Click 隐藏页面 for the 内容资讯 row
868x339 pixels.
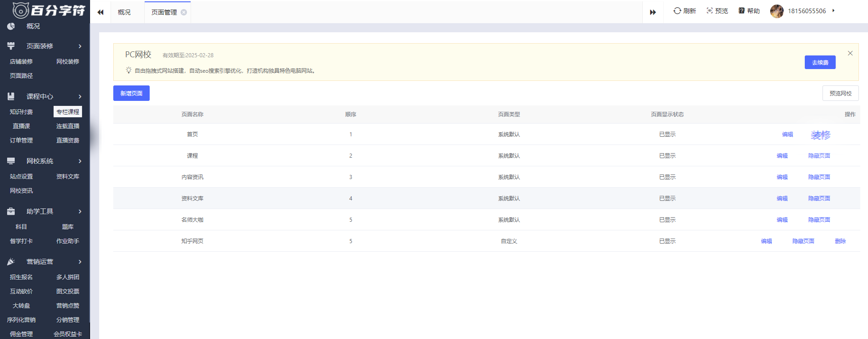tap(819, 177)
